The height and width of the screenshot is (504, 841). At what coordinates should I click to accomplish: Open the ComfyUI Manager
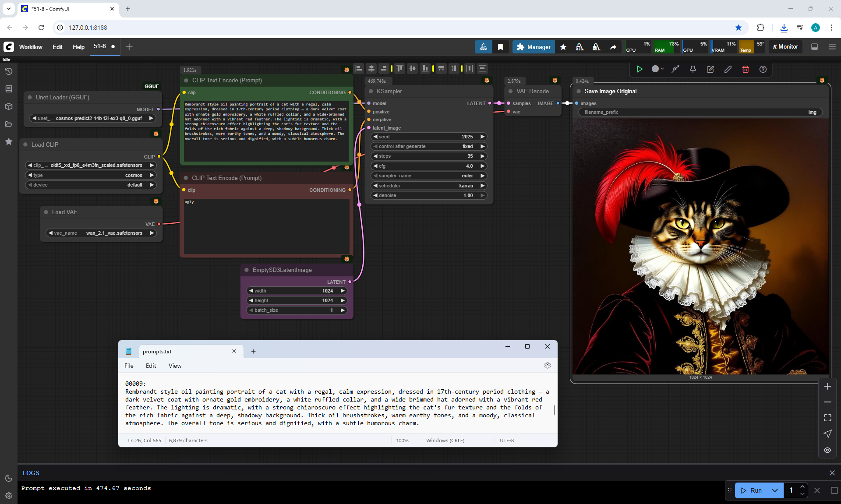point(533,47)
